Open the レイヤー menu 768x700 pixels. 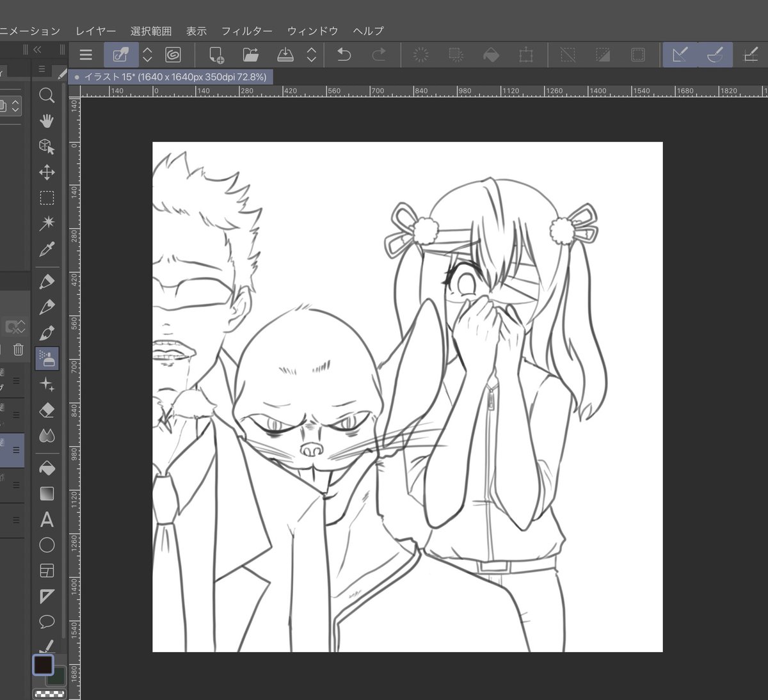96,31
